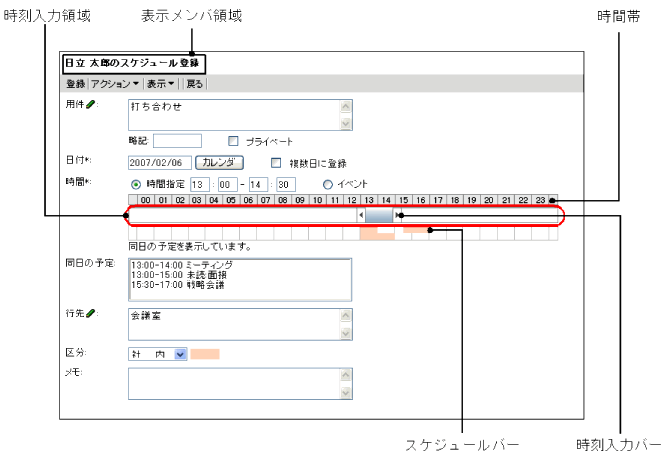Click the カレンダ button
Screen dimensions: 669x461
tap(219, 162)
